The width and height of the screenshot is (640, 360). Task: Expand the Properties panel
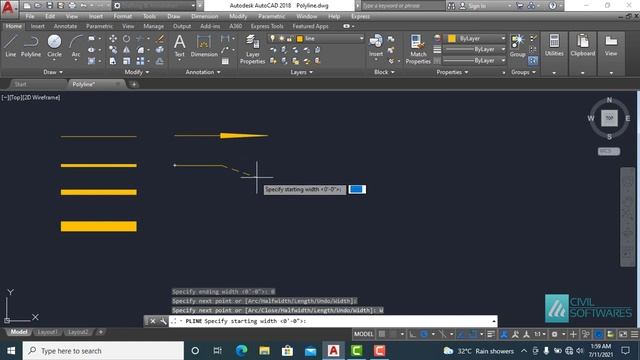point(452,72)
